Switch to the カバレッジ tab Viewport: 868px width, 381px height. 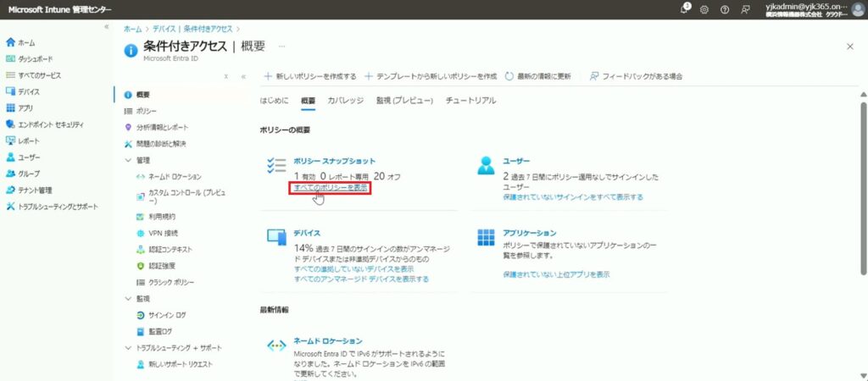[x=345, y=101]
